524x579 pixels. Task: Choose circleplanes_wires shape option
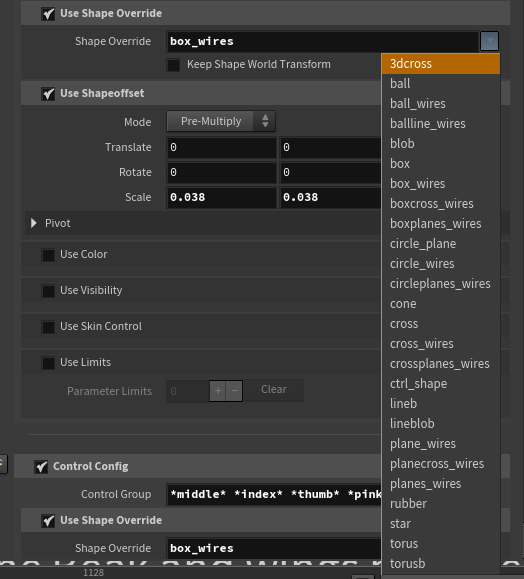(441, 283)
